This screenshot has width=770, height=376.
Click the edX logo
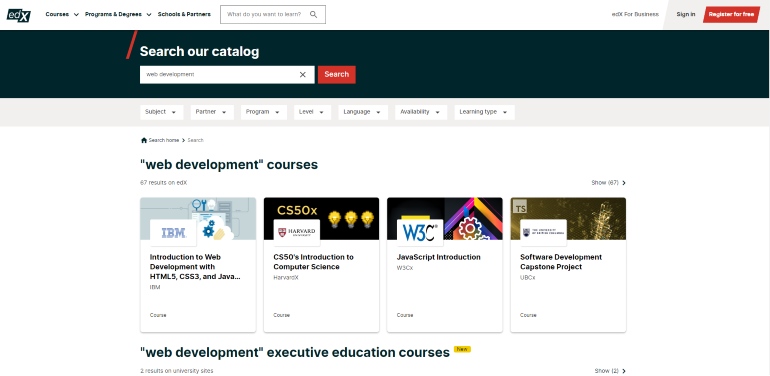click(x=19, y=15)
